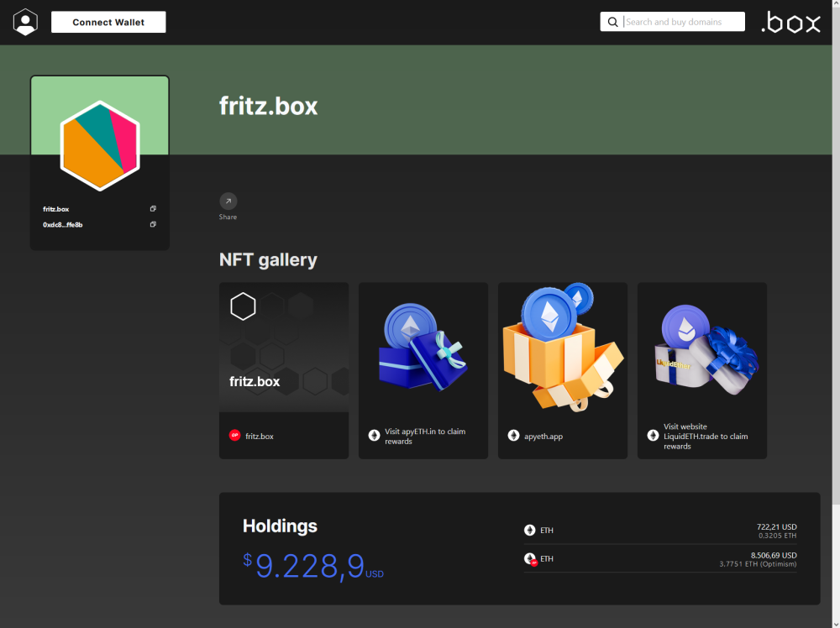This screenshot has height=628, width=840.
Task: Click the fritz.box page heading
Action: pos(269,106)
